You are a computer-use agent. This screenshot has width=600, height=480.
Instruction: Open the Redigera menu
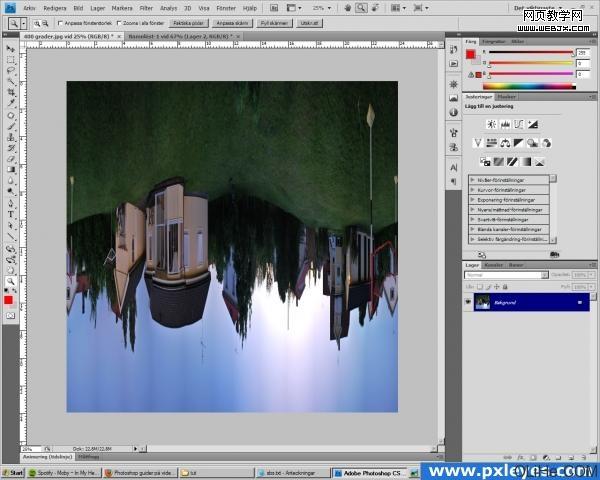(55, 8)
